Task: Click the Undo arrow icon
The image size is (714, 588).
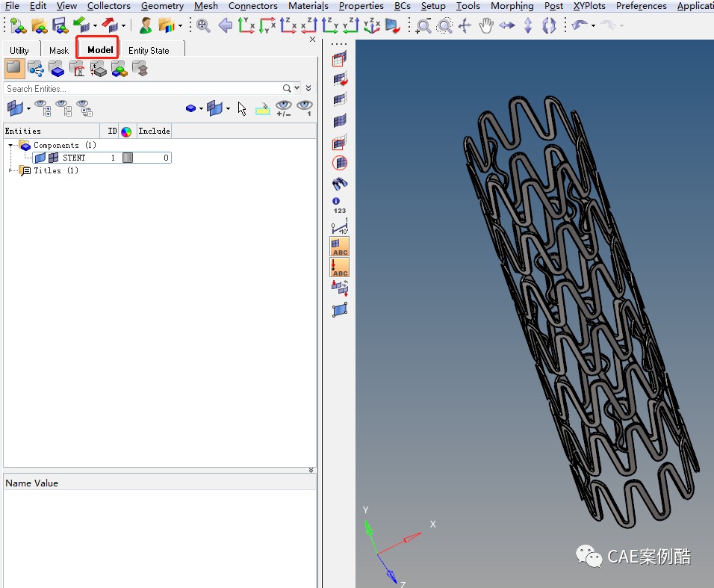Action: 580,25
